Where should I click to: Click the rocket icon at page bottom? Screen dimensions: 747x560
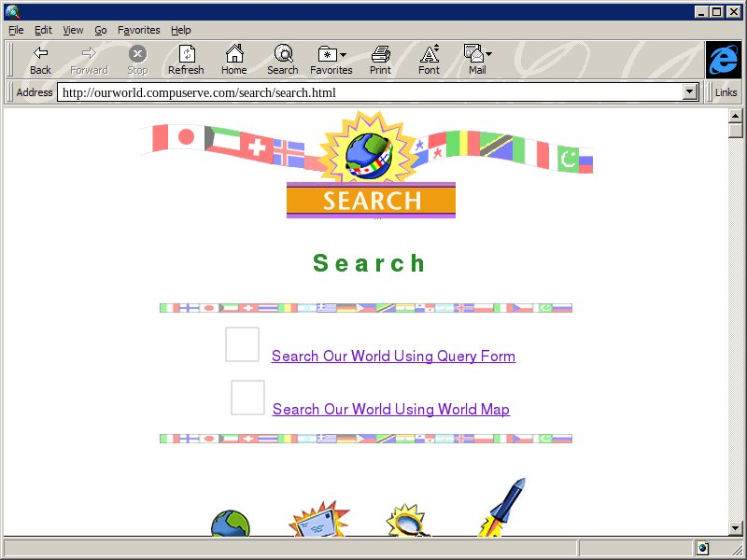tap(504, 509)
